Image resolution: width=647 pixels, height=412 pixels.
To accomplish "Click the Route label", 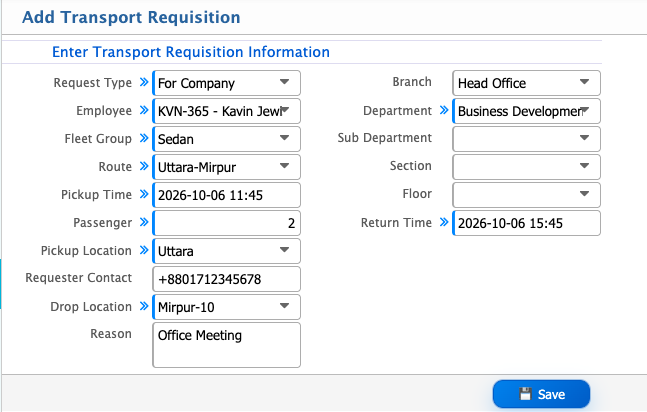I will (115, 167).
